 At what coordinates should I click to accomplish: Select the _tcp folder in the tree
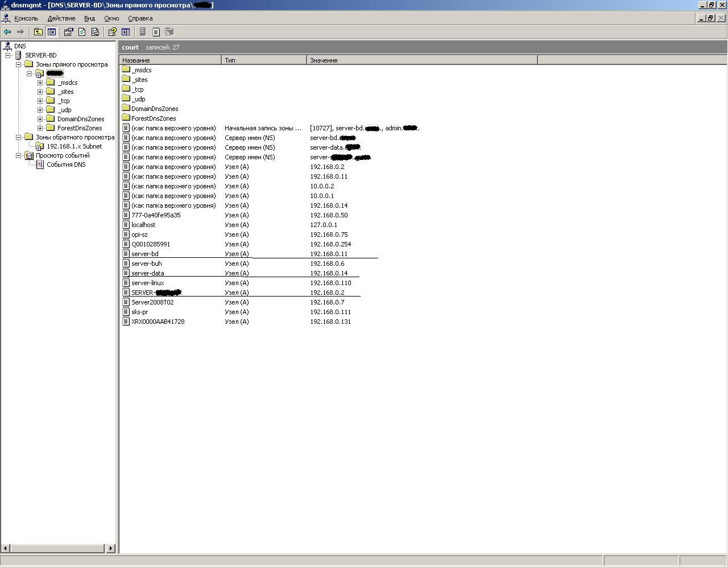[64, 101]
